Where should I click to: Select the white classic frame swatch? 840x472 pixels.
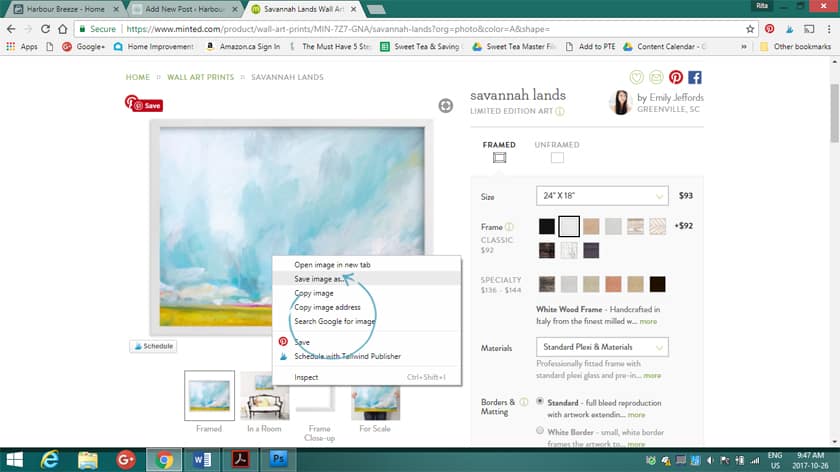[x=569, y=226]
